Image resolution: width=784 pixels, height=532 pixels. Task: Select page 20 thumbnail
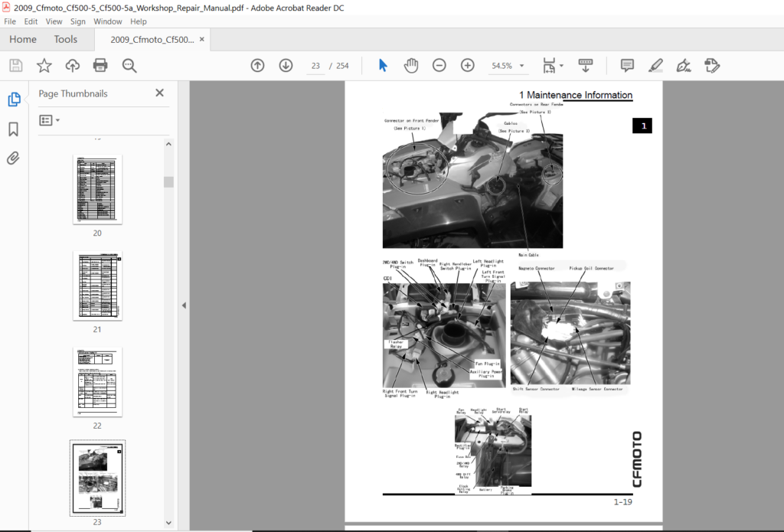[x=97, y=190]
